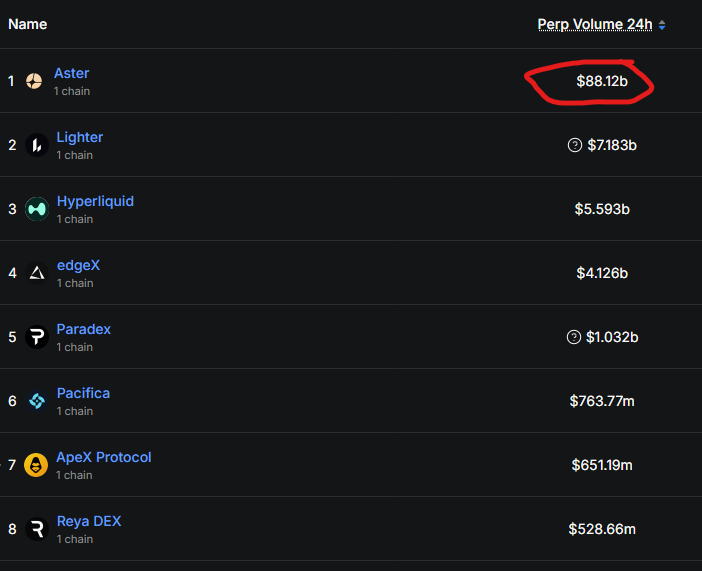Click the help icon beside Lighter volume
The width and height of the screenshot is (702, 571).
[x=574, y=145]
